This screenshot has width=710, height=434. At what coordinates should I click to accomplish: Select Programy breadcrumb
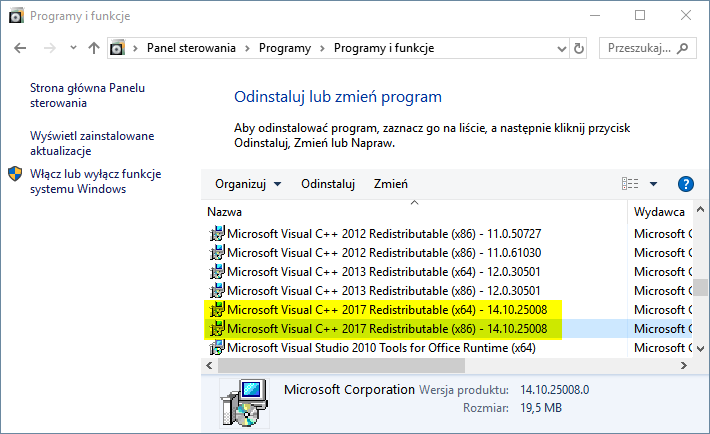pyautogui.click(x=285, y=48)
